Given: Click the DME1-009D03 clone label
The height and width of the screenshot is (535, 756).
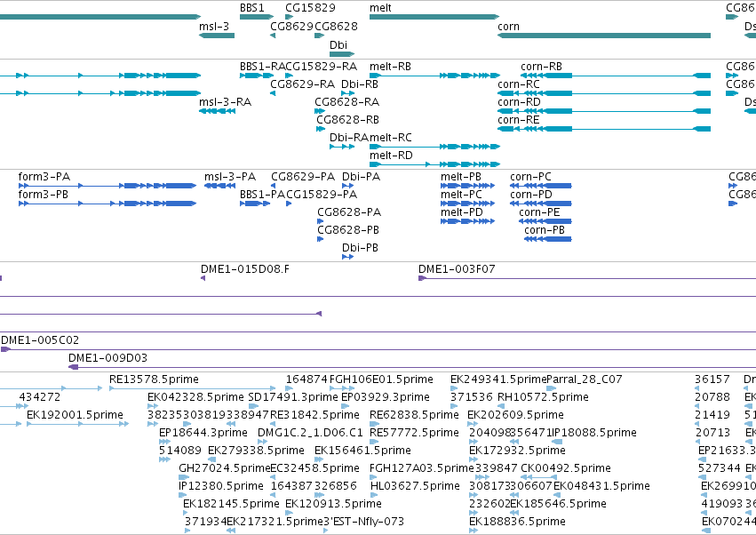Looking at the screenshot, I should tap(108, 358).
